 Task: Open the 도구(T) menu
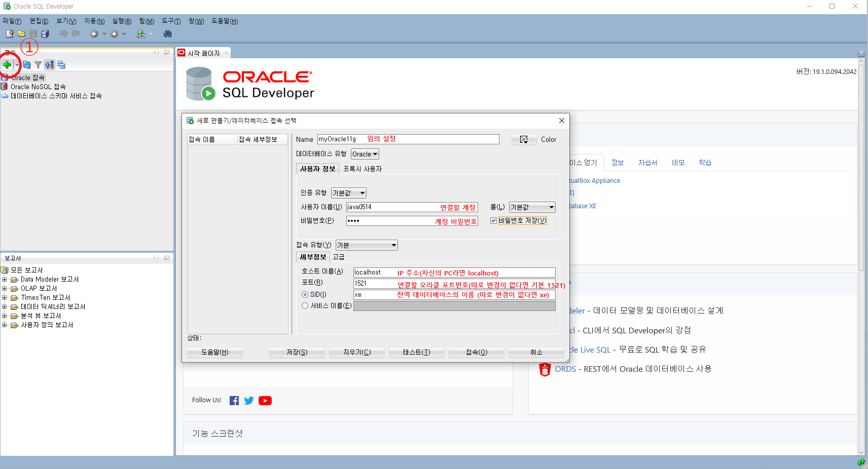171,21
